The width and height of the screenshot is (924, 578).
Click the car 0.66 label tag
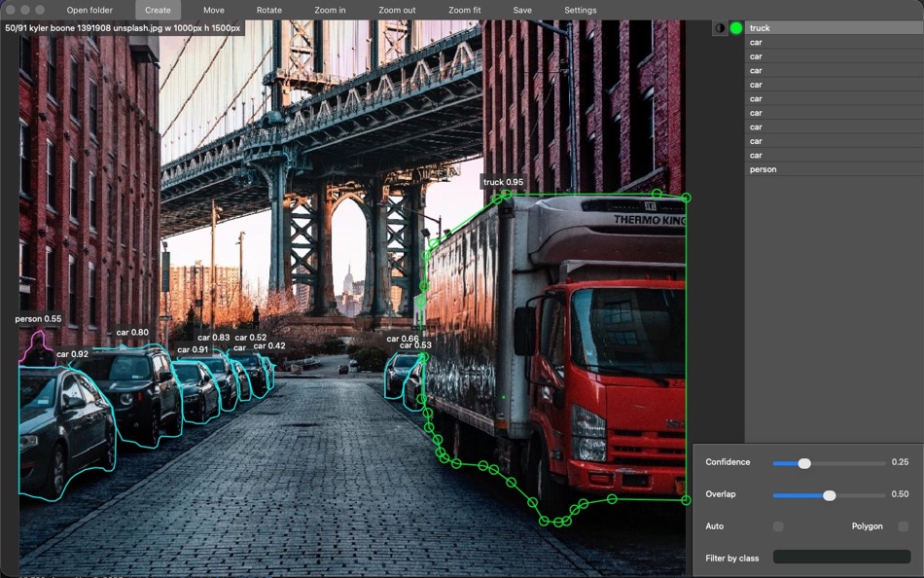point(403,339)
